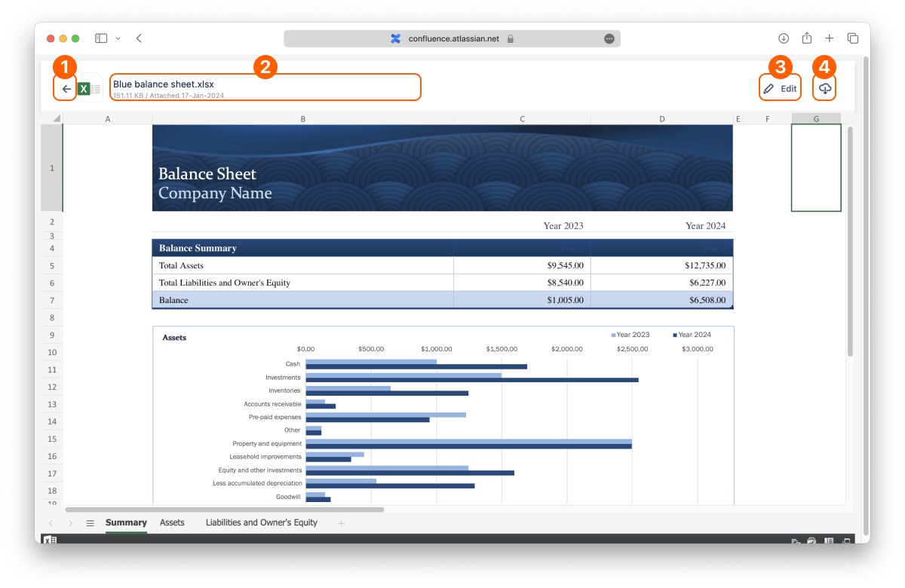Click the Safari share icon

tap(807, 38)
